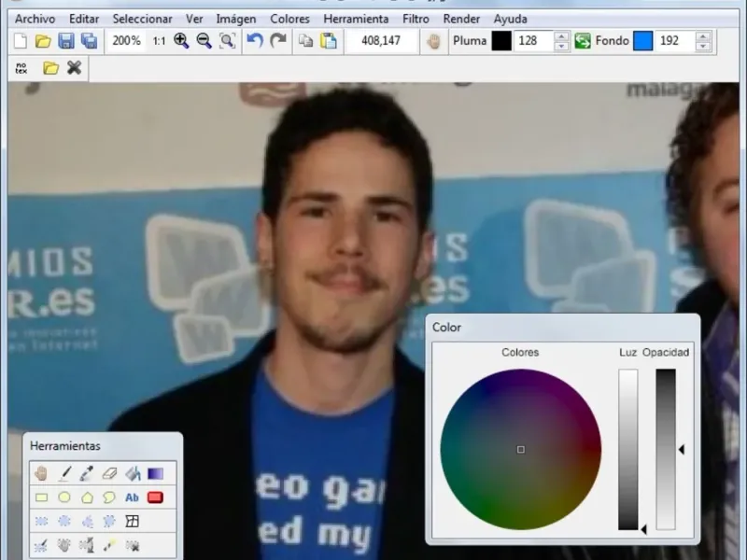
Task: Click the undo arrow in toolbar
Action: click(x=254, y=41)
